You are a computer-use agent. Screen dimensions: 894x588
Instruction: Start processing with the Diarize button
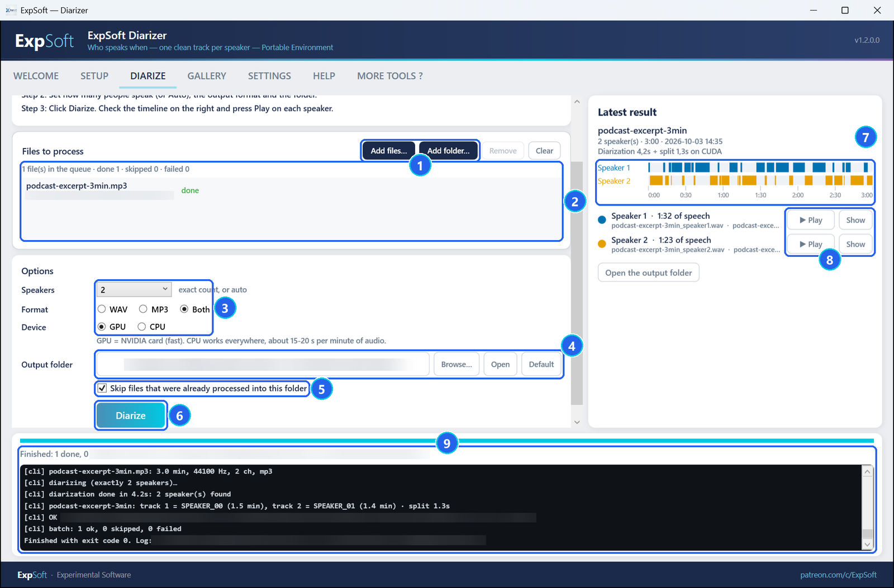(x=131, y=415)
